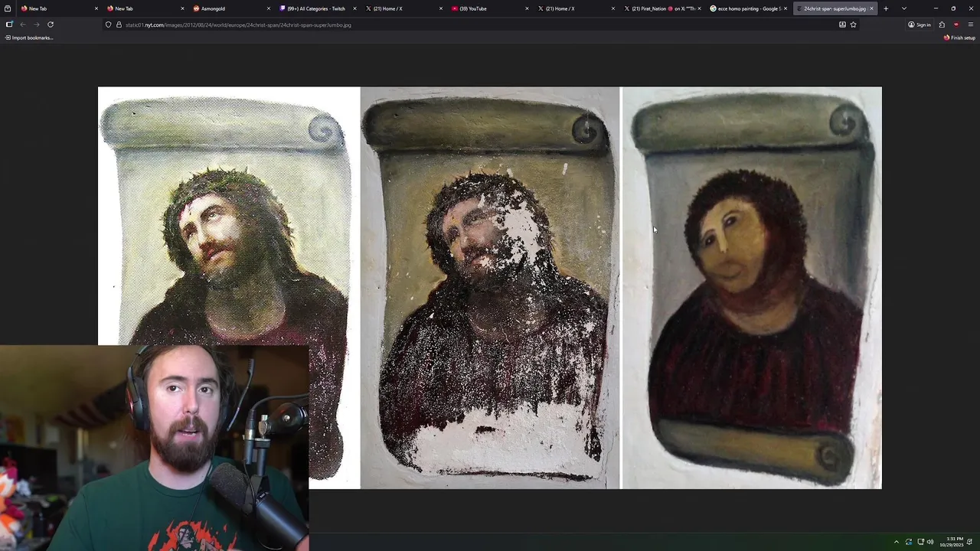
Task: Bookmark this page with the star
Action: point(853,24)
